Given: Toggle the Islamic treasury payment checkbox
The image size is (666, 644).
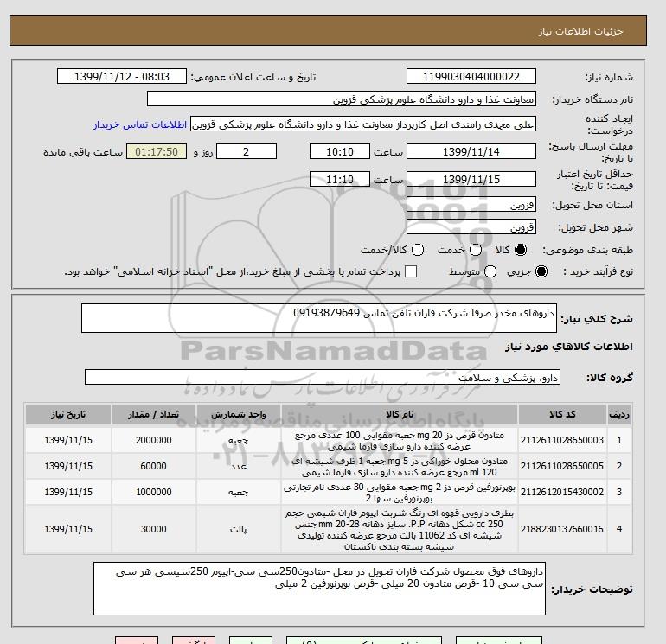Looking at the screenshot, I should click(x=411, y=271).
